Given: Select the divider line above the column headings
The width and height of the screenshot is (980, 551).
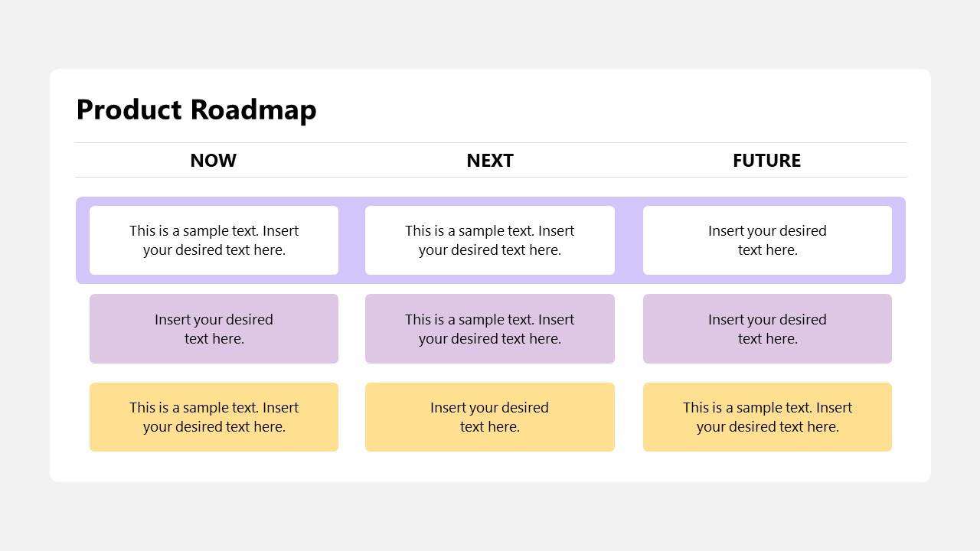Looking at the screenshot, I should pyautogui.click(x=490, y=142).
